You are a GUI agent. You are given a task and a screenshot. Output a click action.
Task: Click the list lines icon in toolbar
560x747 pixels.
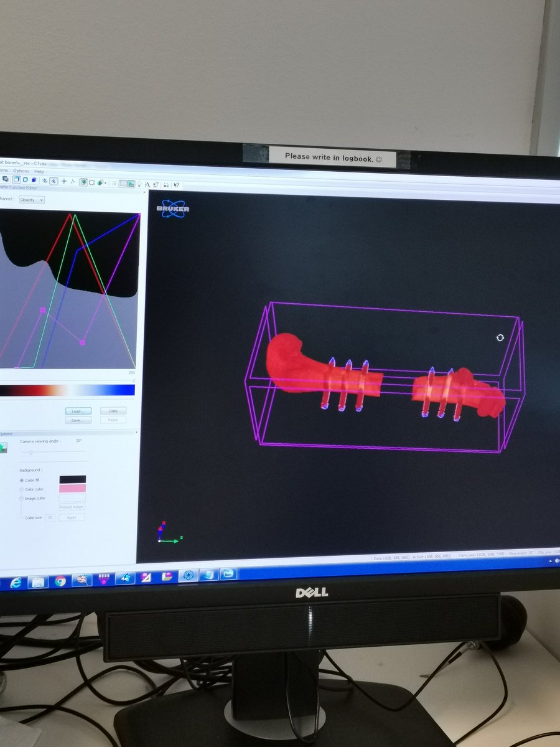point(114,183)
